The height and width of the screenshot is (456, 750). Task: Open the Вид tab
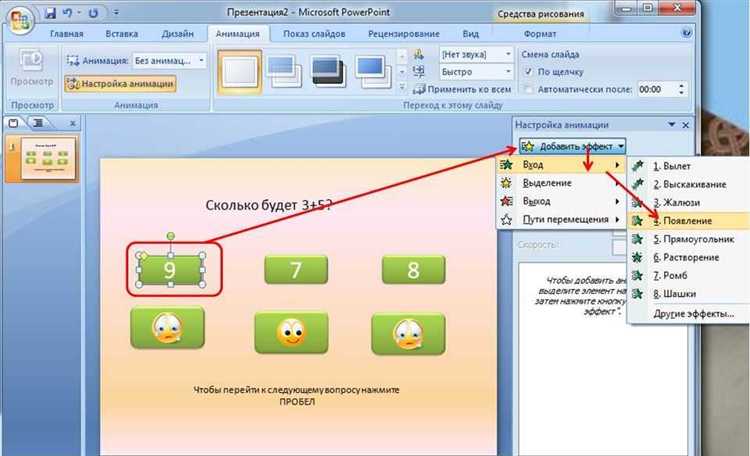pos(470,34)
